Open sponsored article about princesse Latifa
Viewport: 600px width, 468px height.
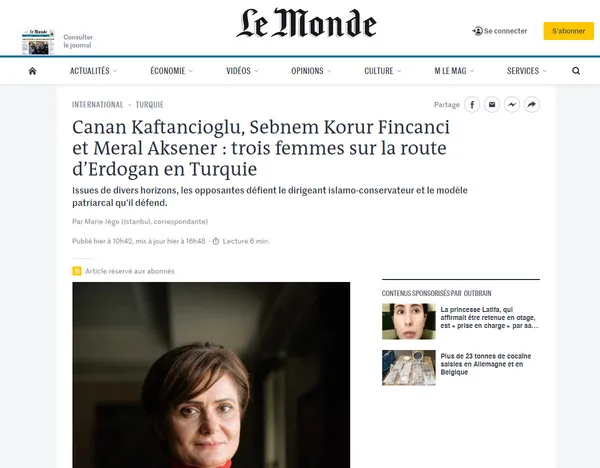(490, 320)
